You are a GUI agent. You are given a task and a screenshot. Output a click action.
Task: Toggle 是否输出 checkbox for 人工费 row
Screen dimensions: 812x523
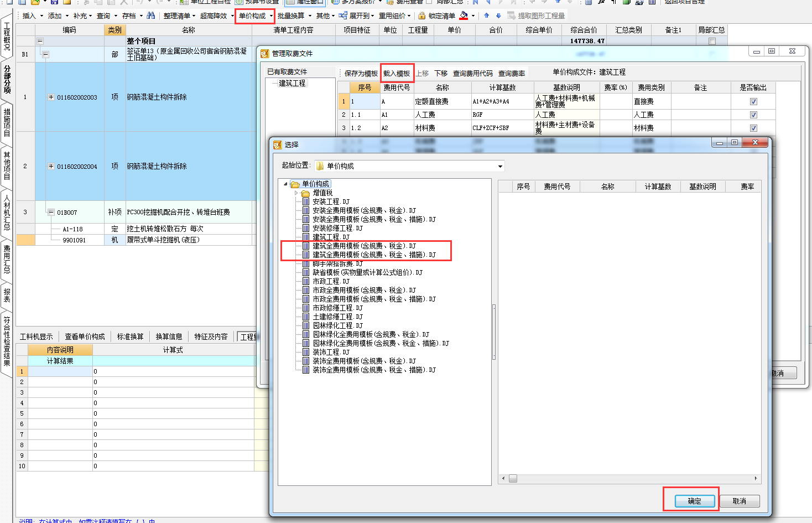coord(753,115)
